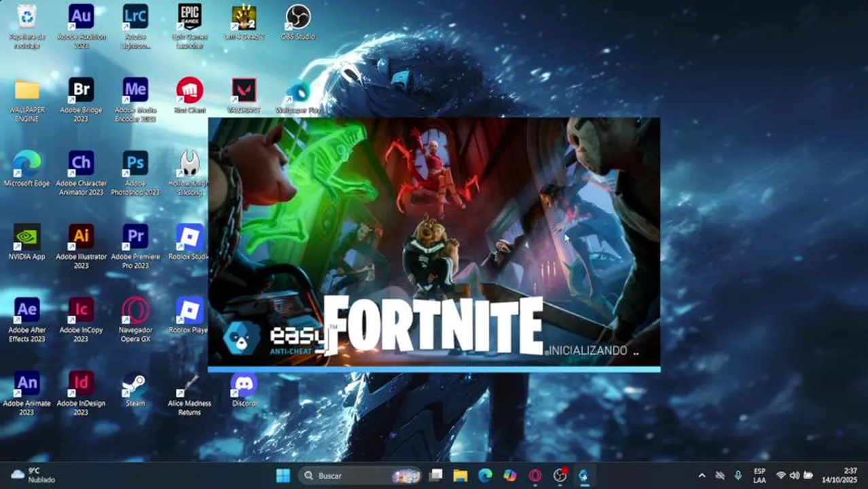This screenshot has width=868, height=489.
Task: Open Adobe Media Encoder desktop shortcut
Action: tap(135, 100)
